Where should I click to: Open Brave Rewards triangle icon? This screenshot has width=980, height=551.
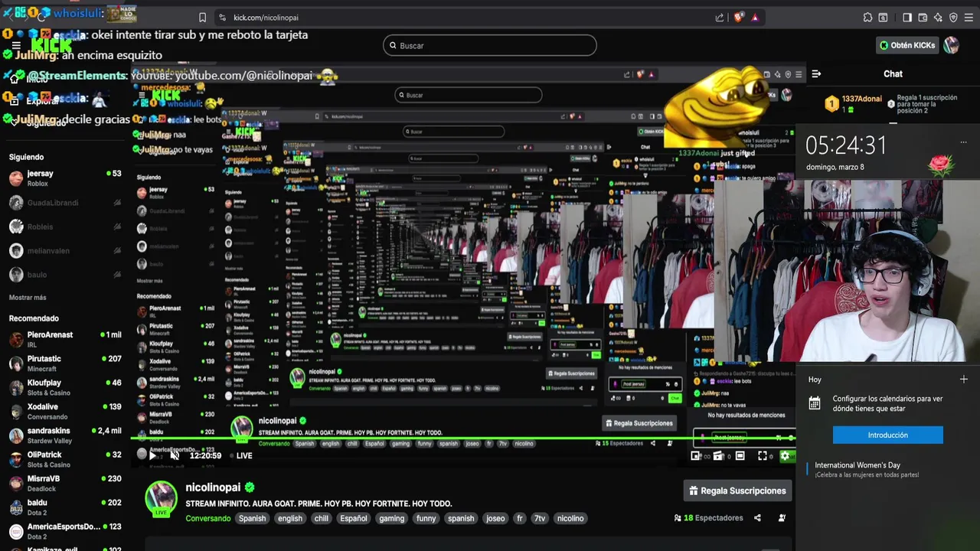(755, 18)
